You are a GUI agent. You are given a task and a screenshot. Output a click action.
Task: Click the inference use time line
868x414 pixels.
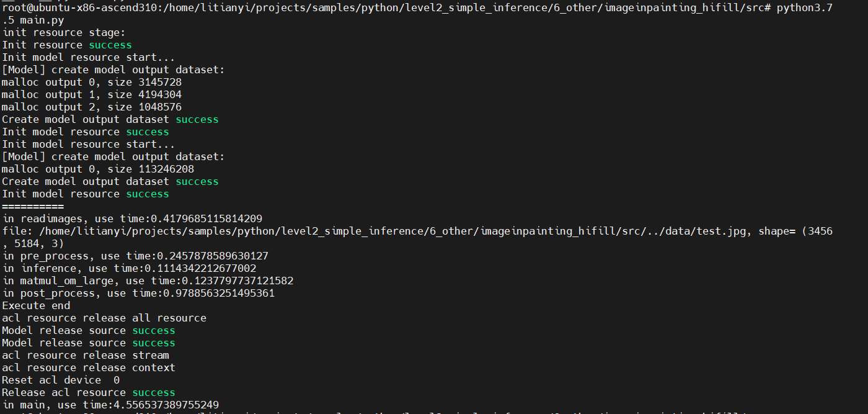point(129,268)
